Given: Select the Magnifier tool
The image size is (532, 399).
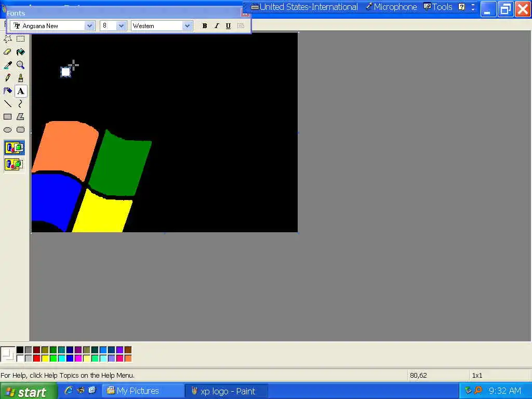Looking at the screenshot, I should click(20, 65).
